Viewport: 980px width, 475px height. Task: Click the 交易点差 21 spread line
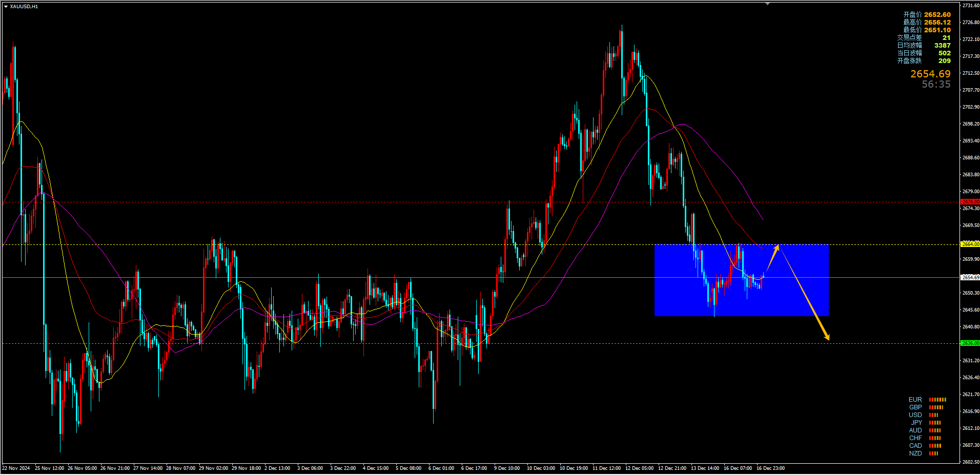coord(924,38)
